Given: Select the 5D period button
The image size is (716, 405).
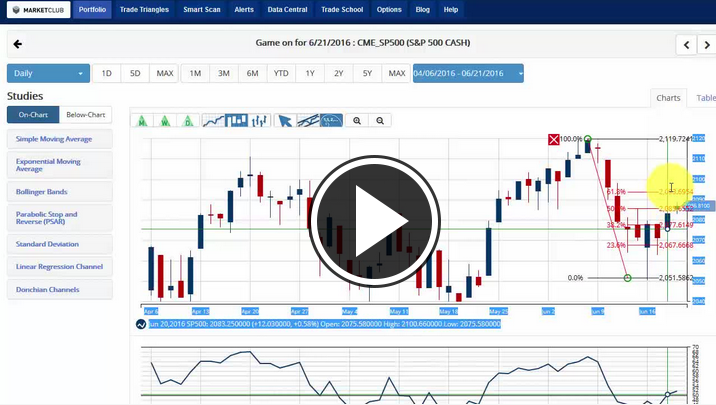Looking at the screenshot, I should click(x=135, y=74).
